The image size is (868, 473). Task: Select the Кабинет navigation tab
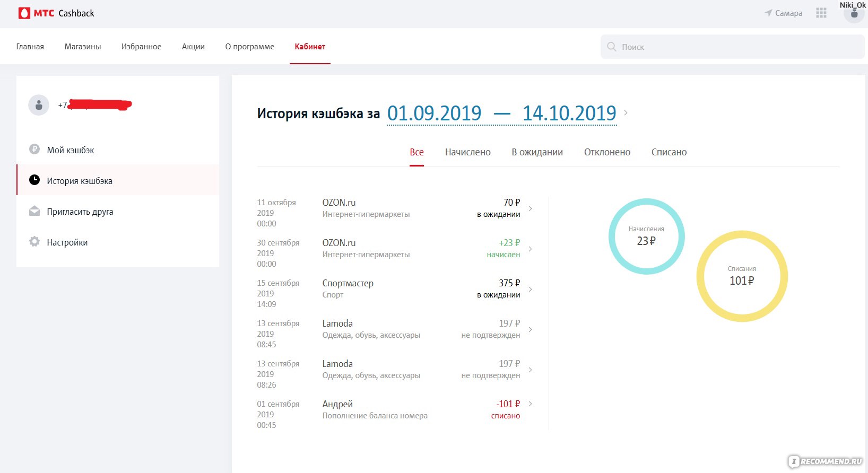point(310,47)
